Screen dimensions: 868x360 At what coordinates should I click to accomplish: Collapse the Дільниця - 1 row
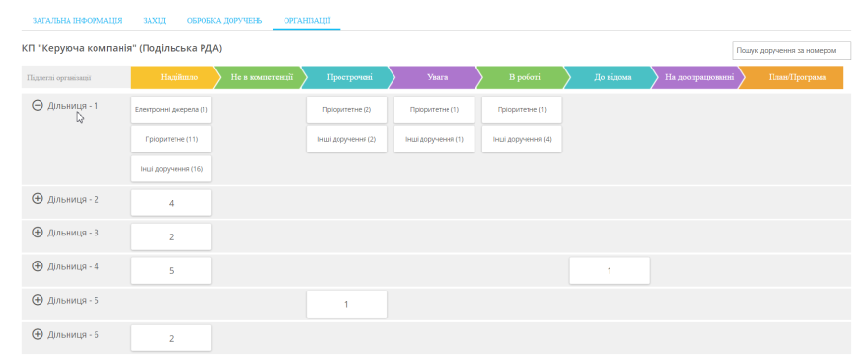[38, 106]
